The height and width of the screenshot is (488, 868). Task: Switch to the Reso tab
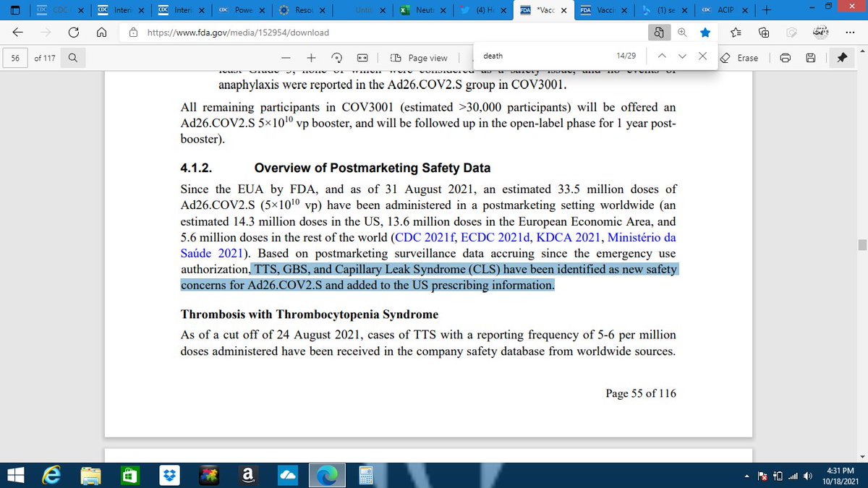point(302,10)
